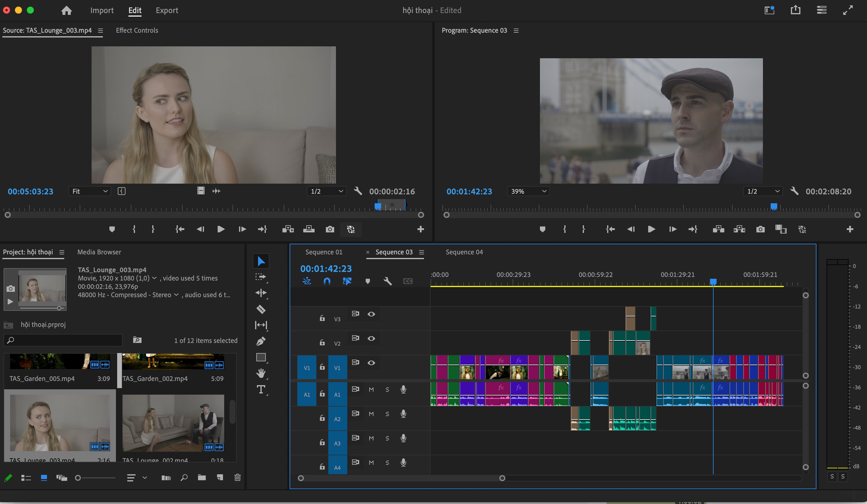The image size is (867, 504).
Task: Expand Source playback resolution 1/2 dropdown
Action: pyautogui.click(x=326, y=191)
